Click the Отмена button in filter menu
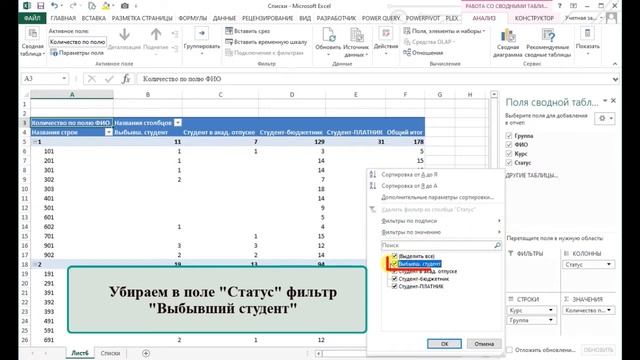The height and width of the screenshot is (360, 640). [x=484, y=344]
